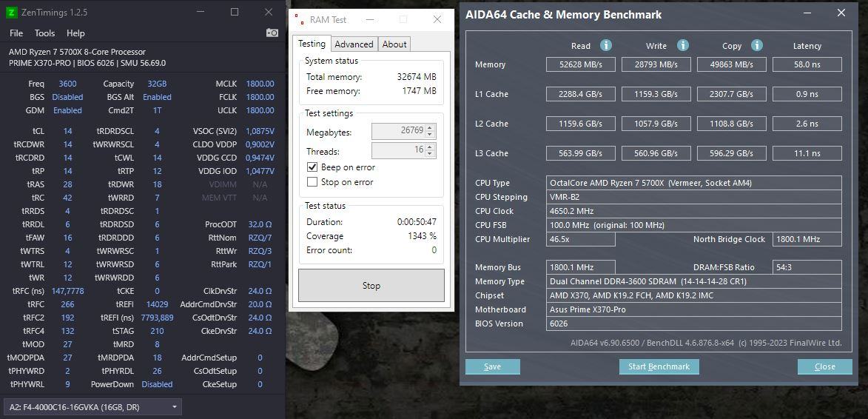The height and width of the screenshot is (419, 868).
Task: Switch to RAM Test About tab
Action: pyautogui.click(x=394, y=44)
